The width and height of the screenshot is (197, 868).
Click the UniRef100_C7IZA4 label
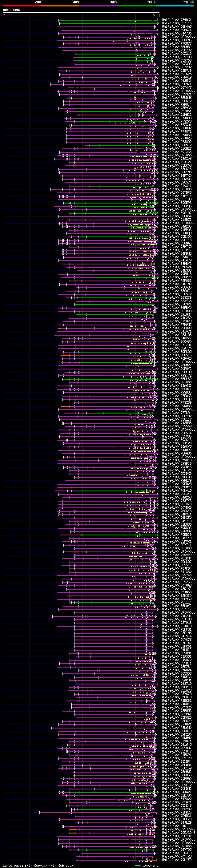point(177,345)
